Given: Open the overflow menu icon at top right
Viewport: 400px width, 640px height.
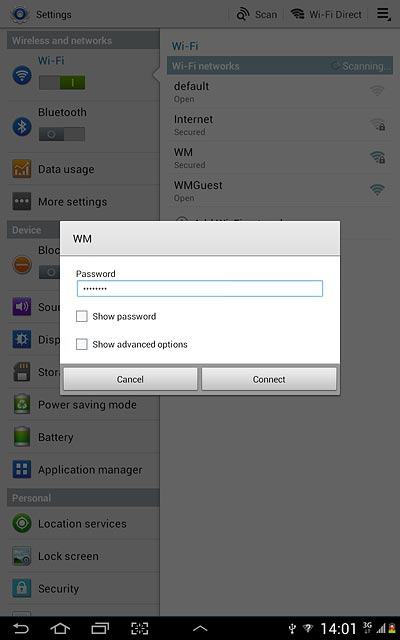Looking at the screenshot, I should coord(383,14).
